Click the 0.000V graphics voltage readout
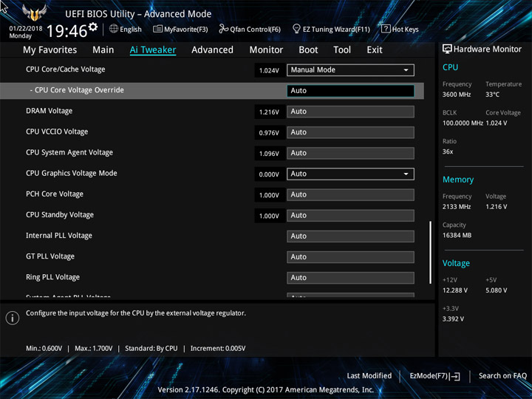 tap(269, 174)
